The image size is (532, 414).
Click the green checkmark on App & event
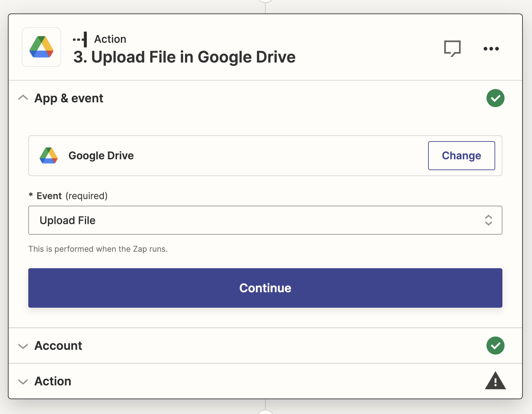point(495,98)
